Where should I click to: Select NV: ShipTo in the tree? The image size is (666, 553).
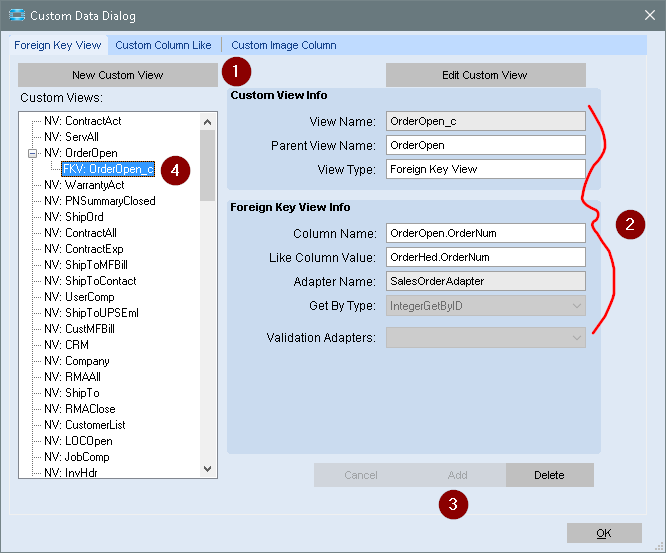(72, 393)
